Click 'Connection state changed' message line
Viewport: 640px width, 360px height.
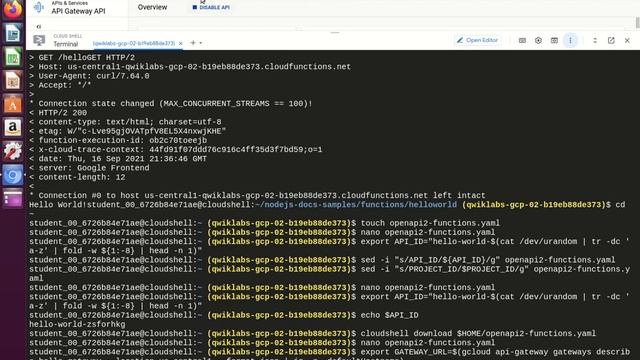pos(171,104)
